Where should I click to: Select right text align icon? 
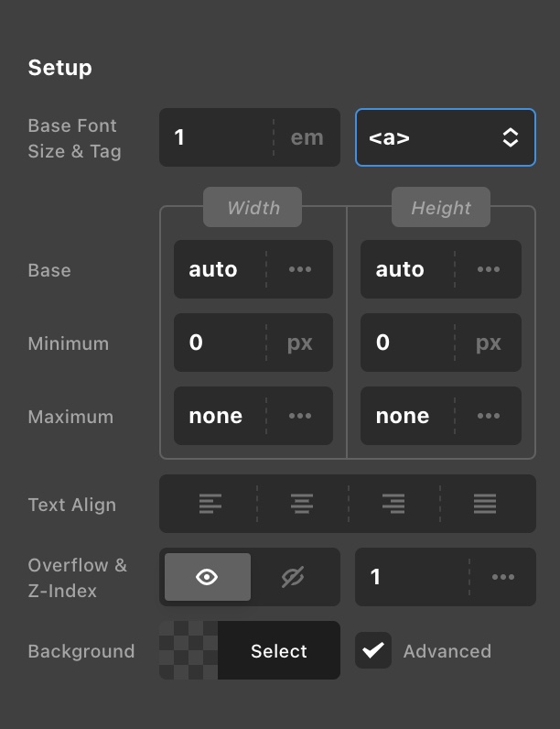click(x=393, y=504)
